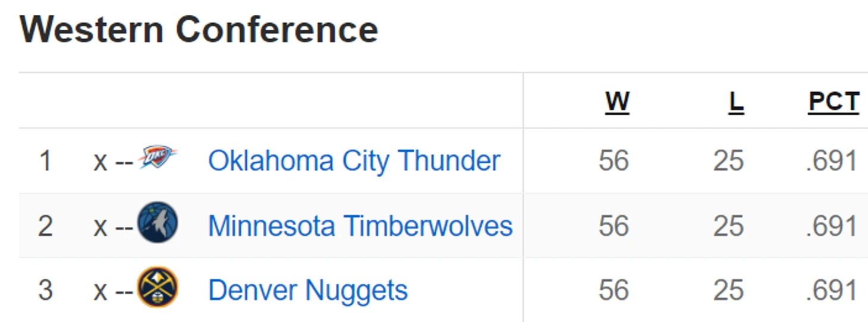
Task: Click the Denver Nuggets pickaxe logo
Action: tap(158, 287)
